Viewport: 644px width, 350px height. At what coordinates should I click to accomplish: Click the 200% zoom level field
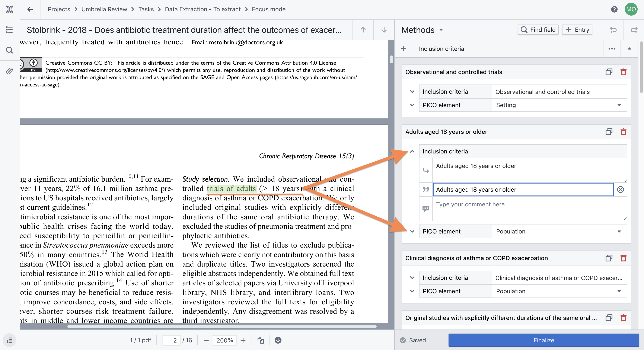click(224, 340)
